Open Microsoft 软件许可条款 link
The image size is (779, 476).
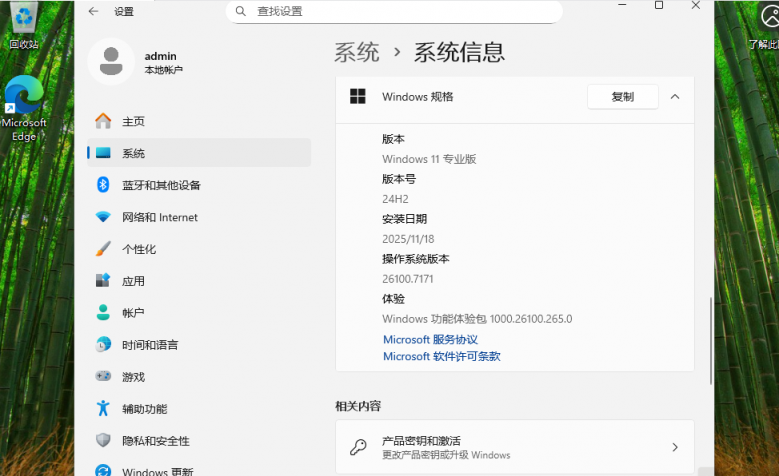[x=441, y=356]
